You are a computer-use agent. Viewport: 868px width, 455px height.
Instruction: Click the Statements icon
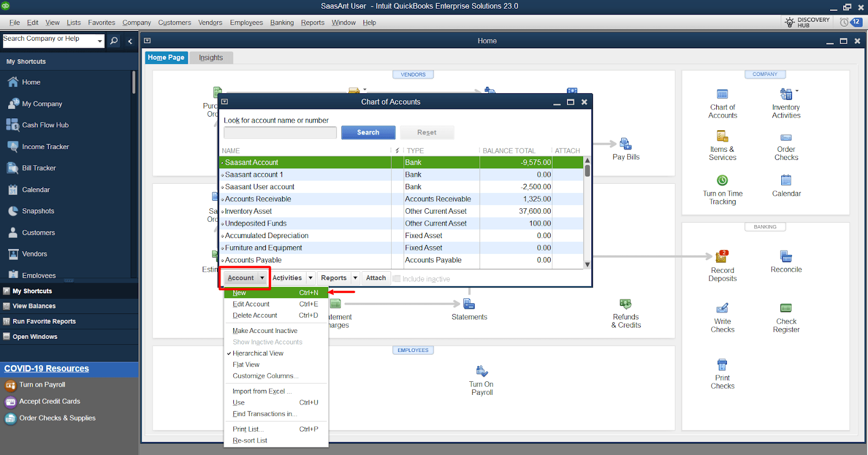[469, 304]
